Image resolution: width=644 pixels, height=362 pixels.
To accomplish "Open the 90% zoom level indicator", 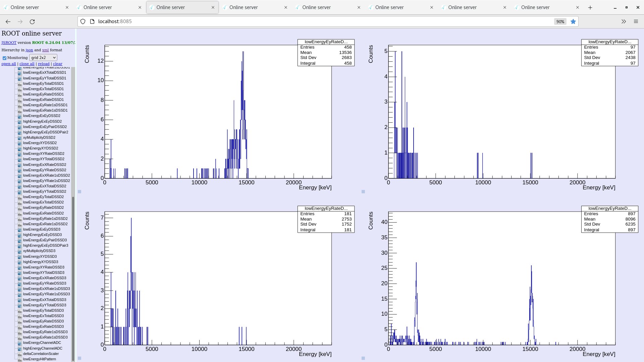I will coord(560,21).
